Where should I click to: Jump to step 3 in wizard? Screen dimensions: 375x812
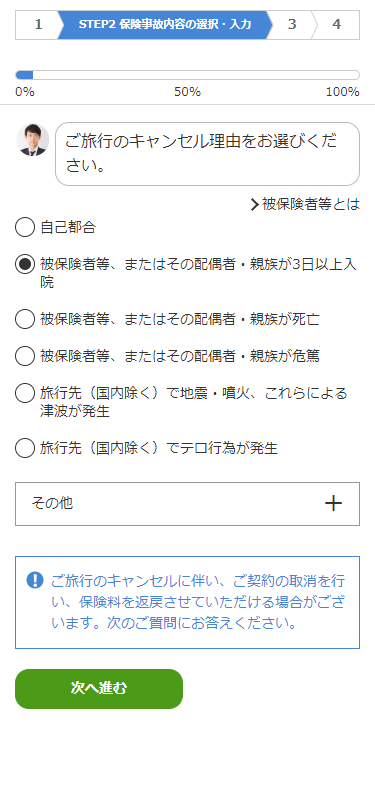pos(292,24)
